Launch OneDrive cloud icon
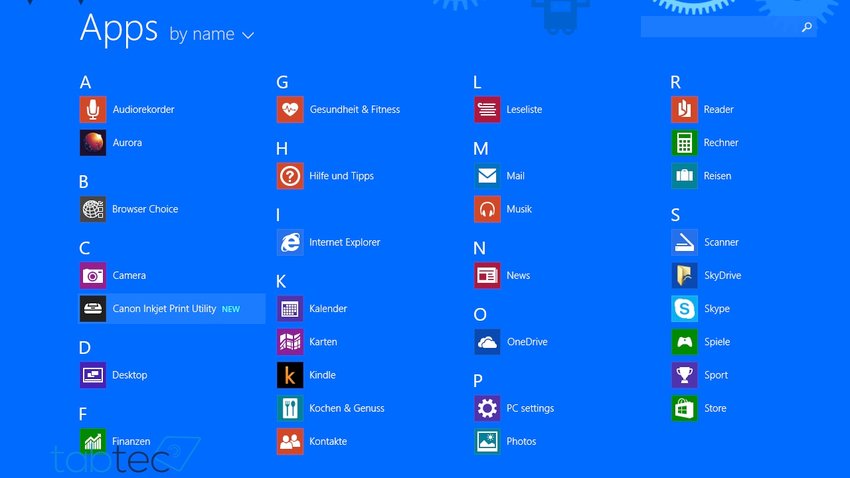This screenshot has height=478, width=850. (x=487, y=342)
